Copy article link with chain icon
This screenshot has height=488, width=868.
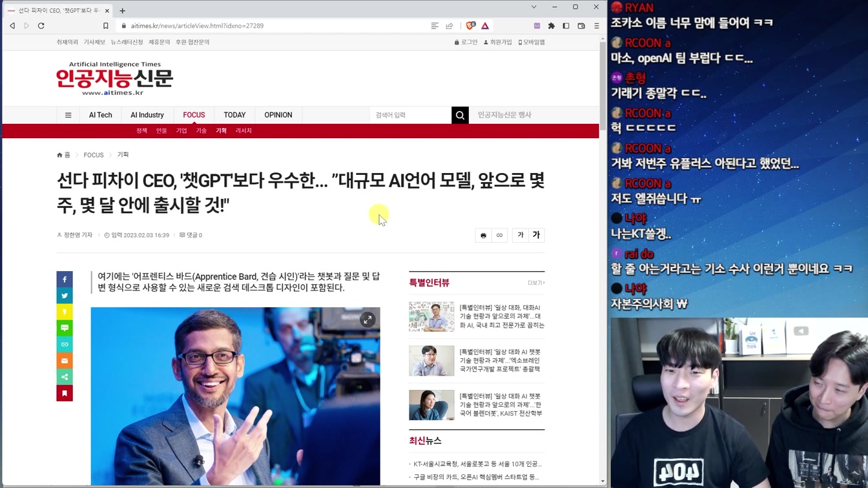click(499, 236)
